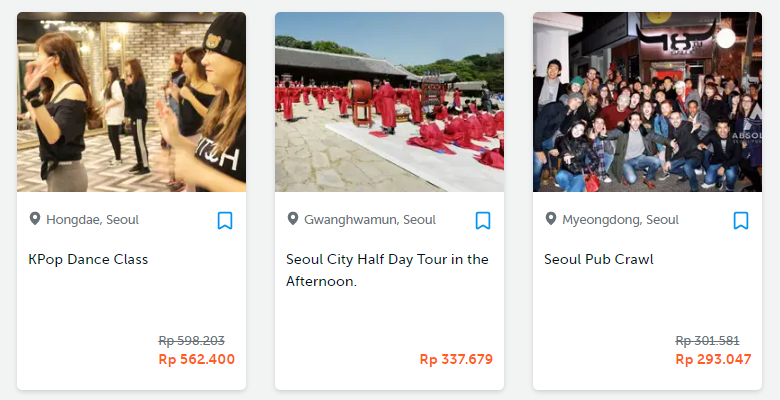Open the Gwanghwamun palace ceremony photo
780x400 pixels.
tap(389, 102)
